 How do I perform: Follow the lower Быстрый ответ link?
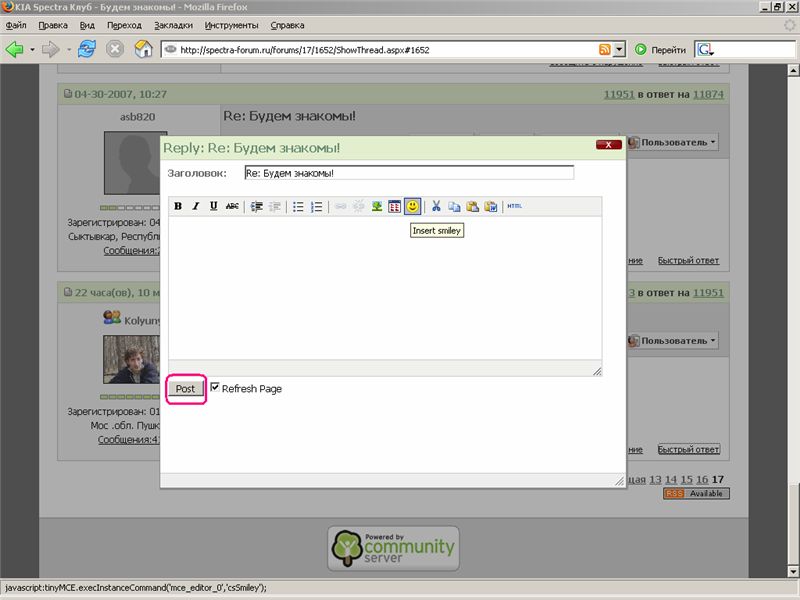click(x=688, y=449)
